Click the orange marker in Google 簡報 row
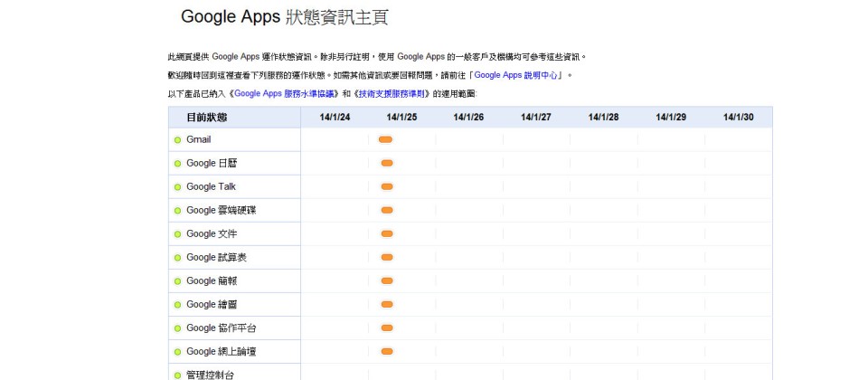Viewport: 868px width, 380px height. coord(387,280)
